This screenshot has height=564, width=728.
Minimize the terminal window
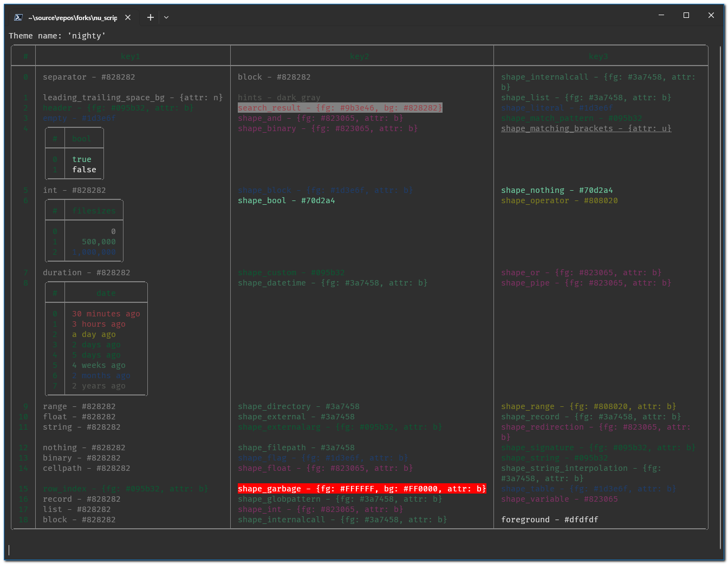[x=661, y=15]
